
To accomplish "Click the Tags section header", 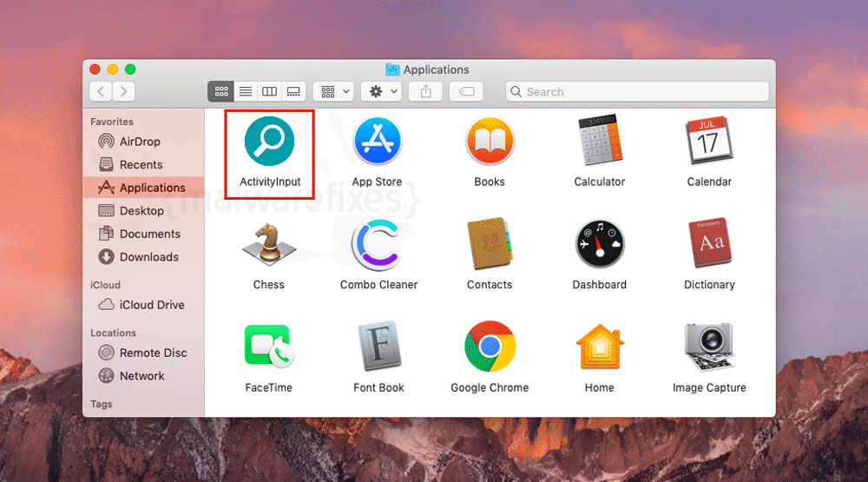I will pos(102,404).
